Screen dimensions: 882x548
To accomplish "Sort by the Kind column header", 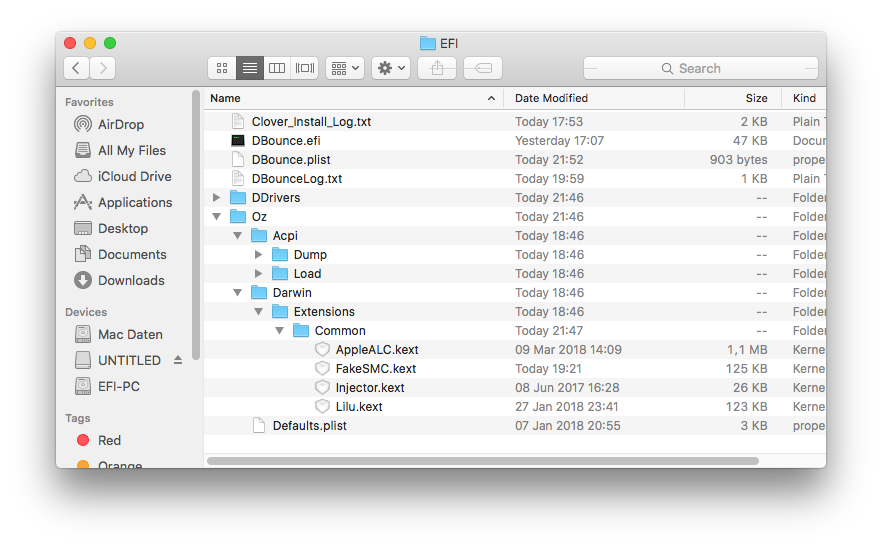I will [x=804, y=98].
